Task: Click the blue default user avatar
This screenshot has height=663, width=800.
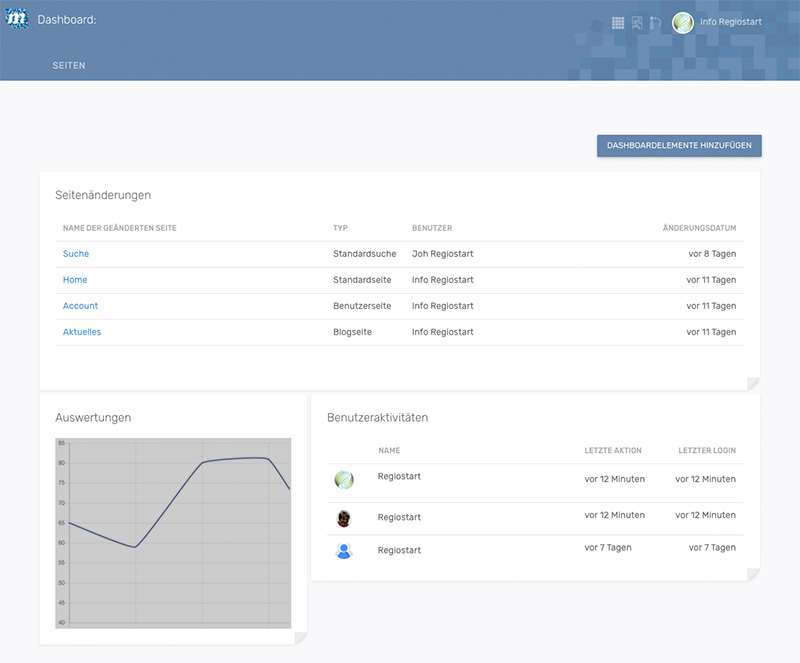Action: click(344, 550)
